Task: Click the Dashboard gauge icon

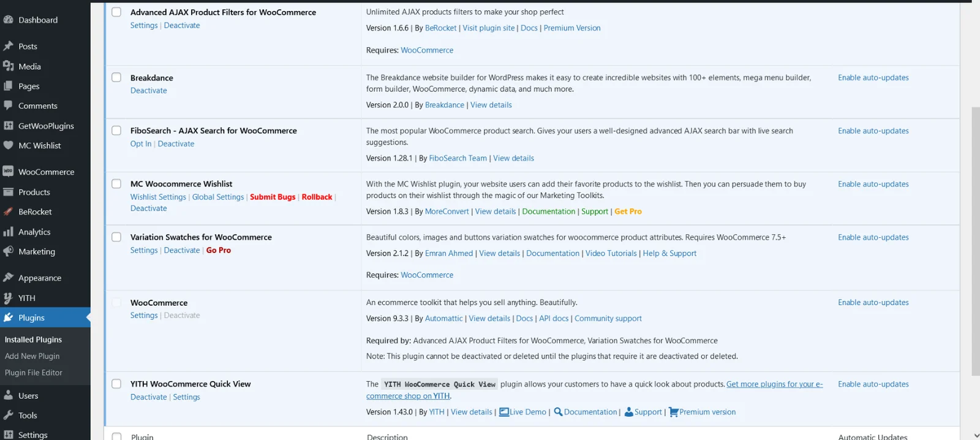Action: 8,20
